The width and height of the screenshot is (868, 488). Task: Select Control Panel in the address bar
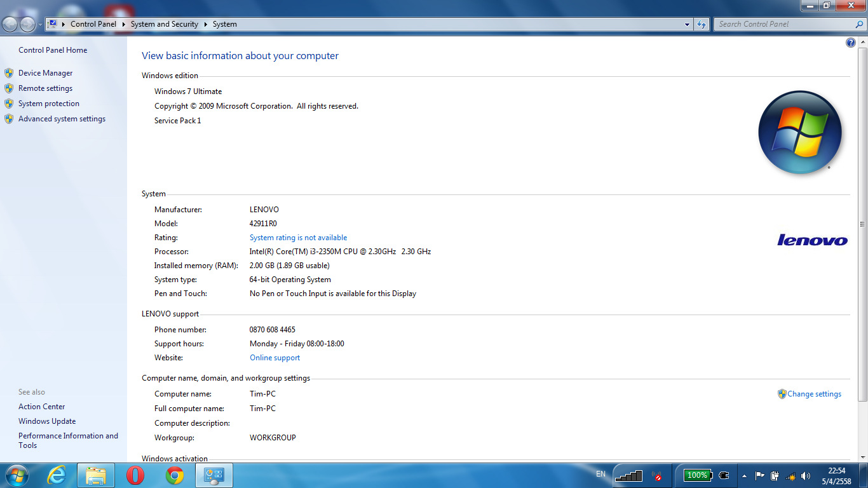pos(93,24)
